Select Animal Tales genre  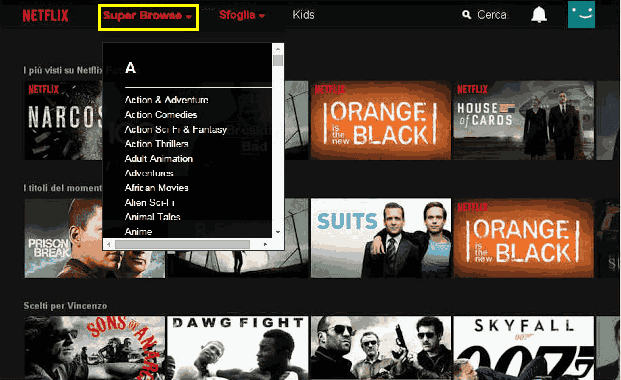point(152,217)
